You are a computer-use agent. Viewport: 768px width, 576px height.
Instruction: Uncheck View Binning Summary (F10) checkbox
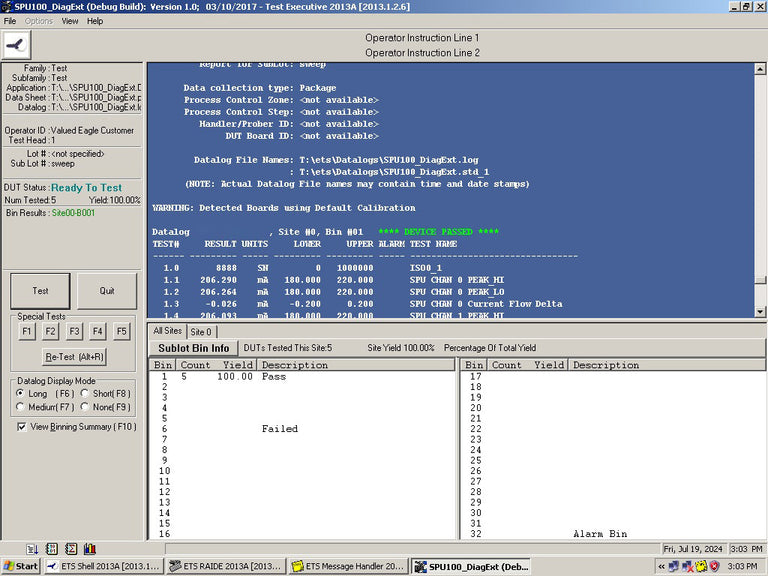tap(22, 427)
